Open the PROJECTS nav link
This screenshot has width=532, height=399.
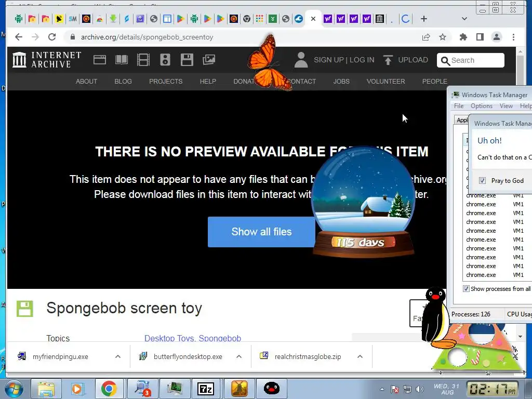pyautogui.click(x=166, y=82)
